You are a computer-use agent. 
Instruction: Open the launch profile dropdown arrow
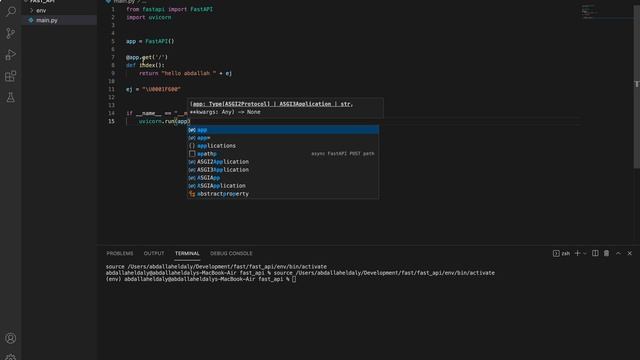(585, 253)
